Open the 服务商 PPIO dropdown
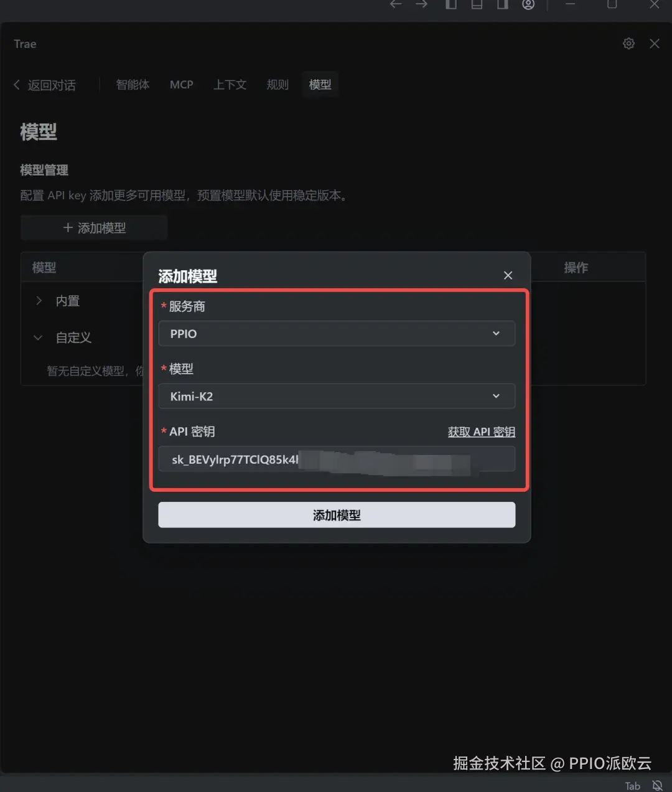 (337, 333)
